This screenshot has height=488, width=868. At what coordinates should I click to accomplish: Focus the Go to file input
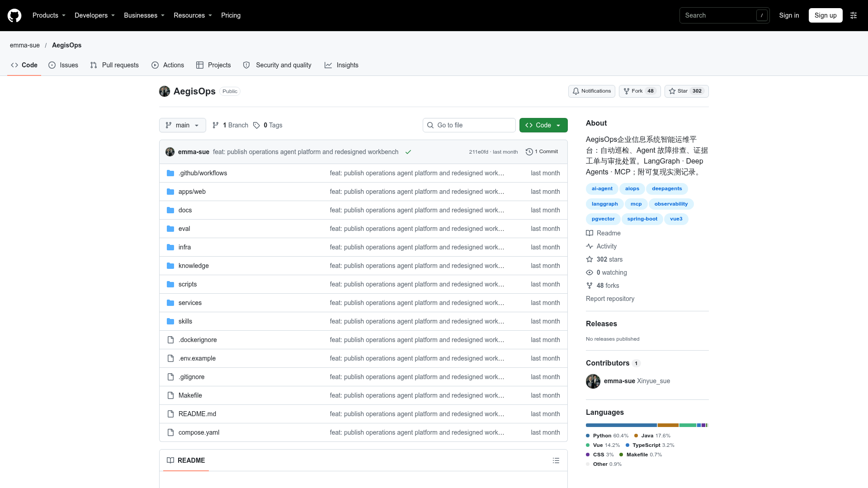click(469, 125)
